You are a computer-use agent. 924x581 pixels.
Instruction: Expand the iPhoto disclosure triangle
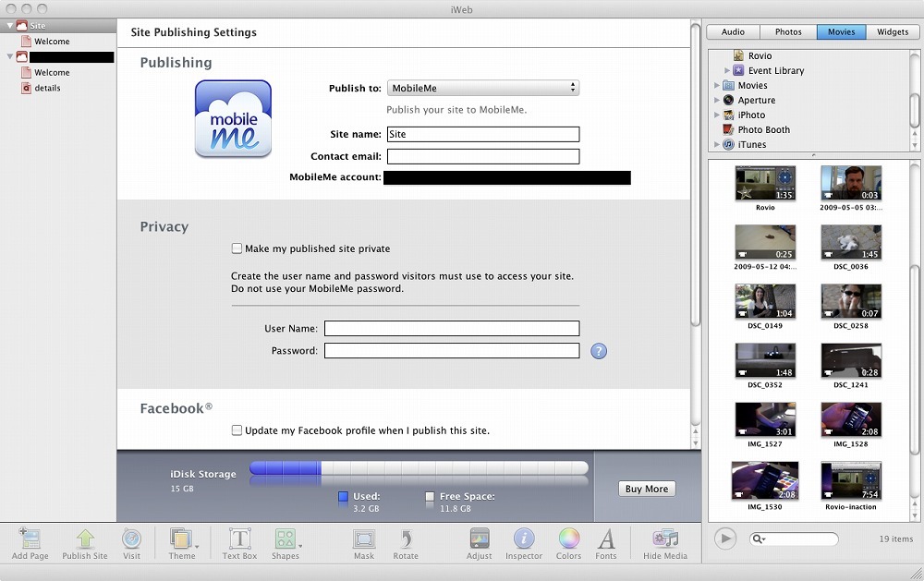pos(717,115)
